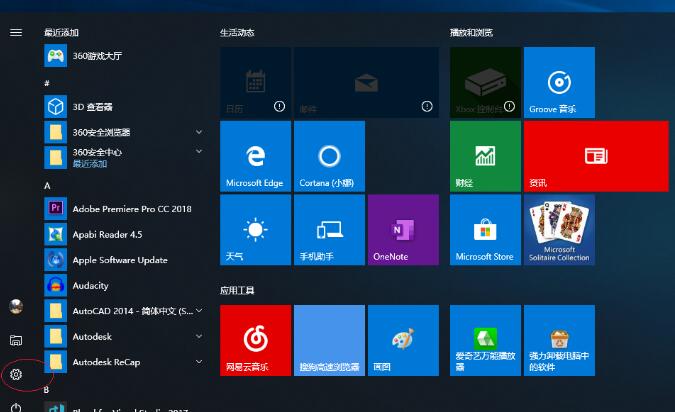Open 3D 查看器 app
Image resolution: width=675 pixels, height=412 pixels.
click(x=123, y=106)
